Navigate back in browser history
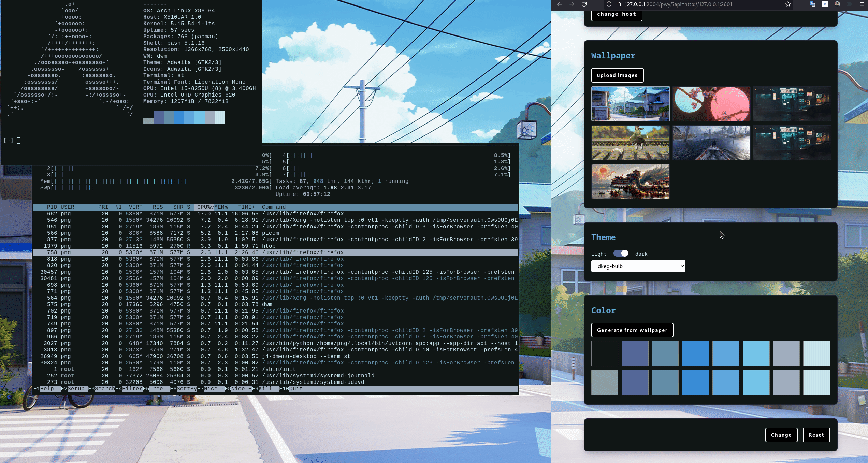 559,5
